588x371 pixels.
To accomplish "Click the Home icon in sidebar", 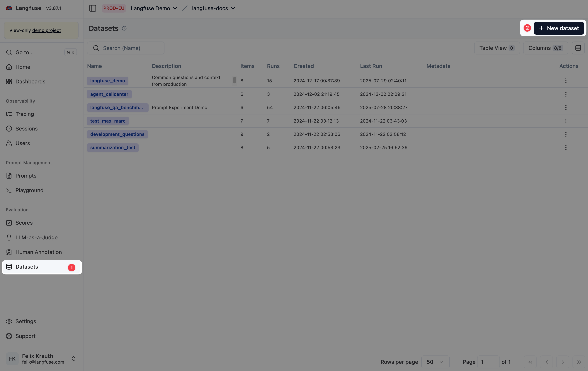I will (9, 67).
